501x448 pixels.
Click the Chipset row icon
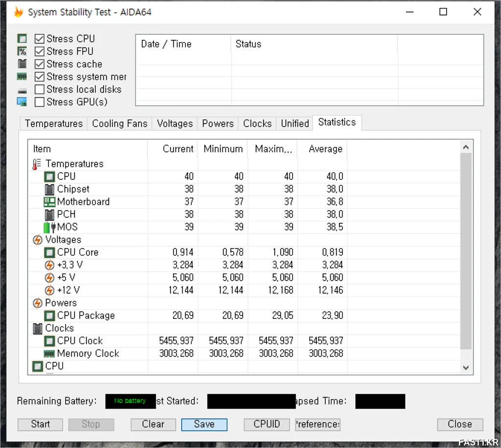pyautogui.click(x=49, y=189)
